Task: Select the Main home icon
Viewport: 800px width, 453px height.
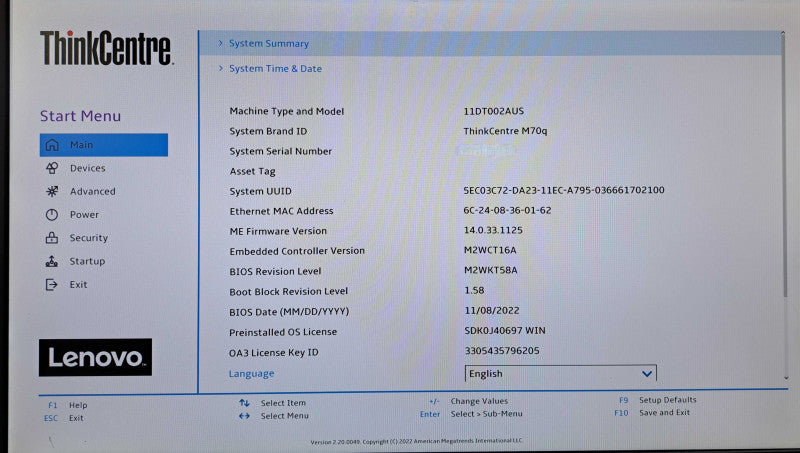Action: pyautogui.click(x=52, y=145)
